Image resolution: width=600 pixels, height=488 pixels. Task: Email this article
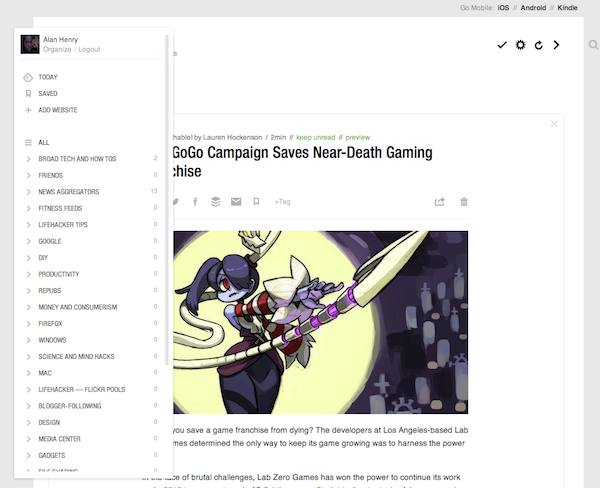pyautogui.click(x=236, y=202)
